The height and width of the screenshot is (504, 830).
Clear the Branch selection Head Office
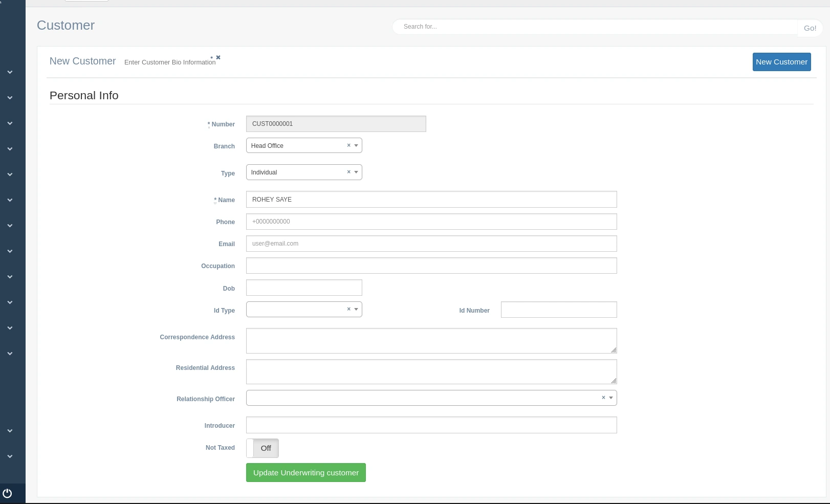(349, 145)
